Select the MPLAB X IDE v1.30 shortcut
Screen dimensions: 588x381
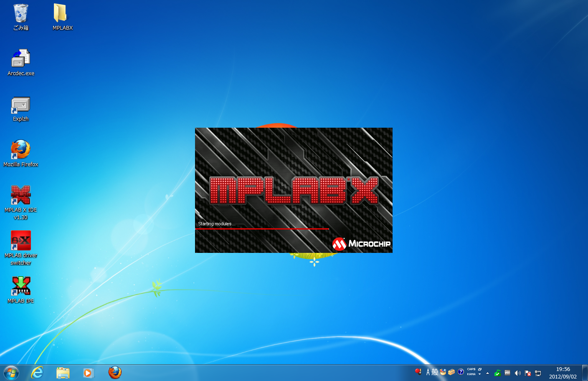[21, 202]
